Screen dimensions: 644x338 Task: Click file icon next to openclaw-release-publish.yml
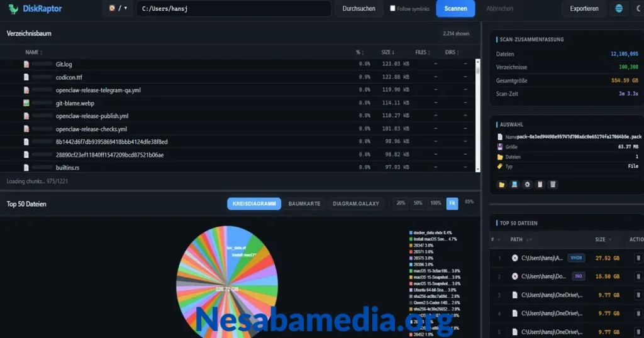coord(26,116)
